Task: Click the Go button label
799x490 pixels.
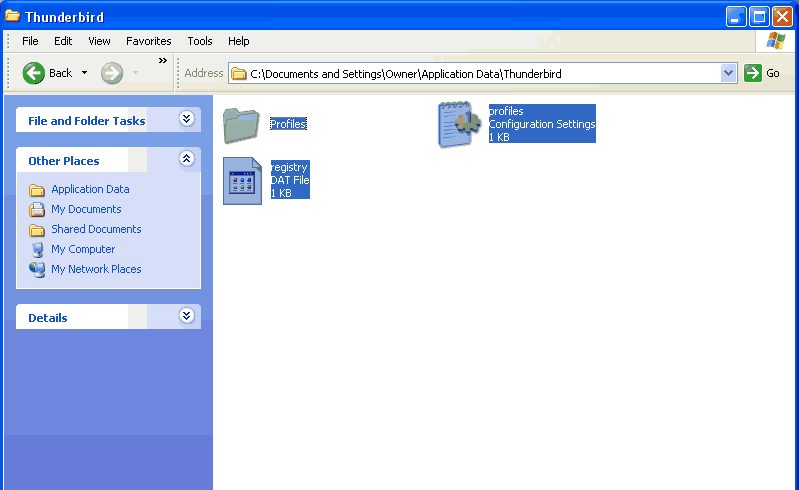Action: 773,73
